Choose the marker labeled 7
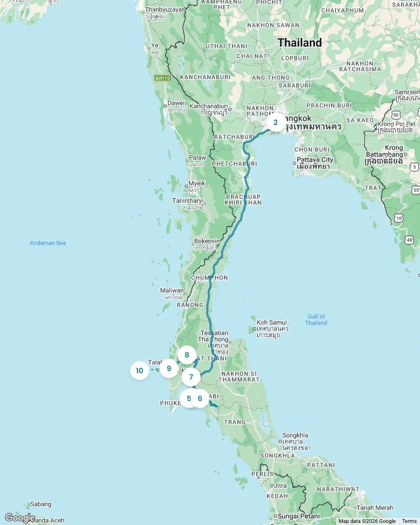The height and width of the screenshot is (525, 420). [x=191, y=377]
